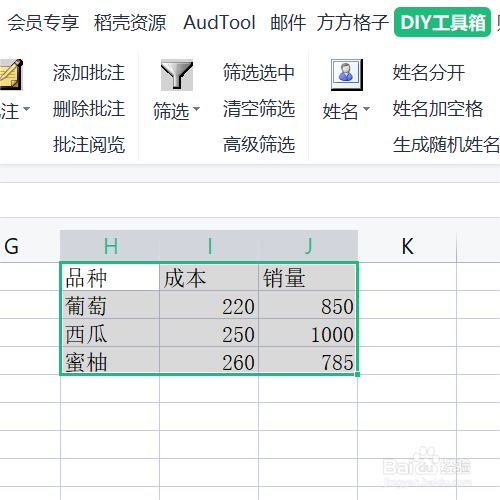This screenshot has height=500, width=500.
Task: Click the cell containing 西瓜
Action: 110,333
